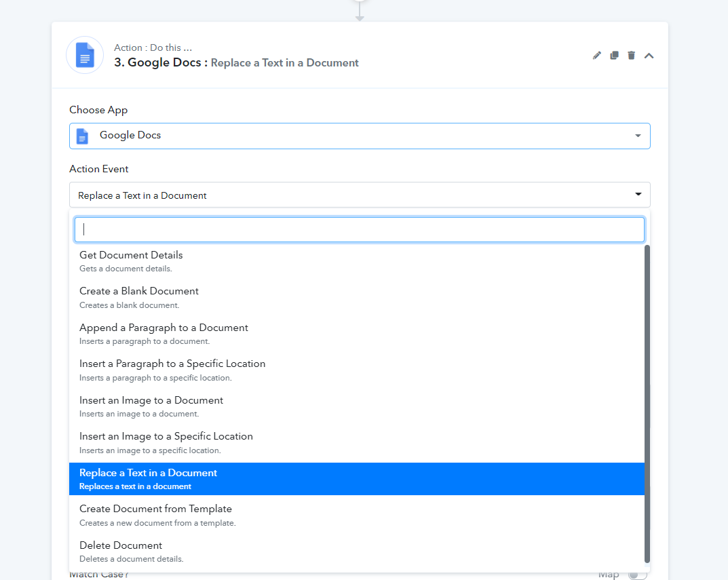Viewport: 728px width, 580px height.
Task: Select highlighted Replace a Text in a Document
Action: click(357, 479)
